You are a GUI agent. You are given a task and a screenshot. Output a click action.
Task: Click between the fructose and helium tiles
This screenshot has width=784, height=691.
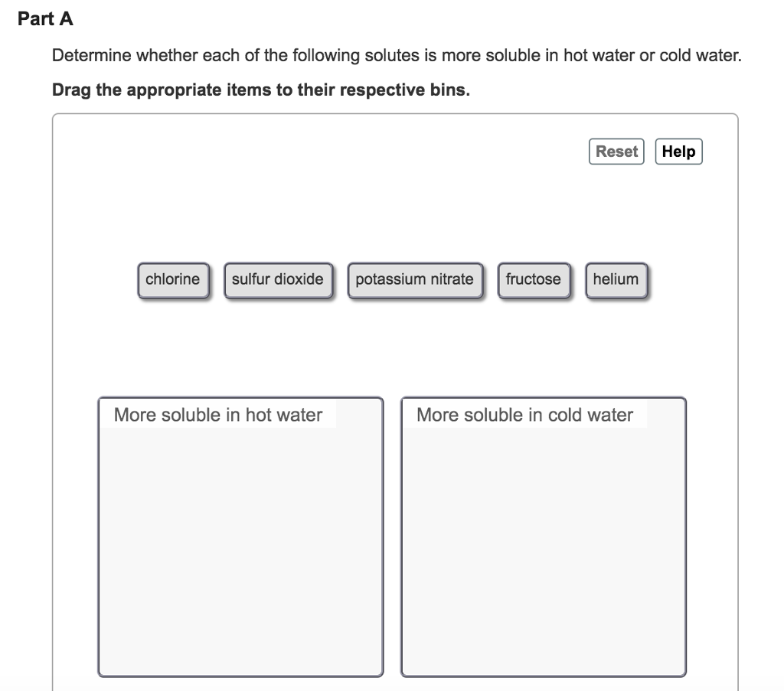pyautogui.click(x=577, y=279)
